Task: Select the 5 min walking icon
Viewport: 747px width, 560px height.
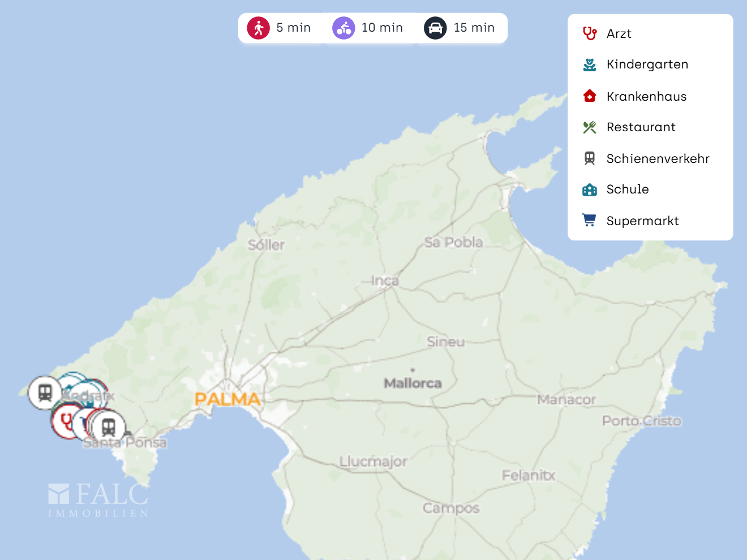Action: (259, 28)
